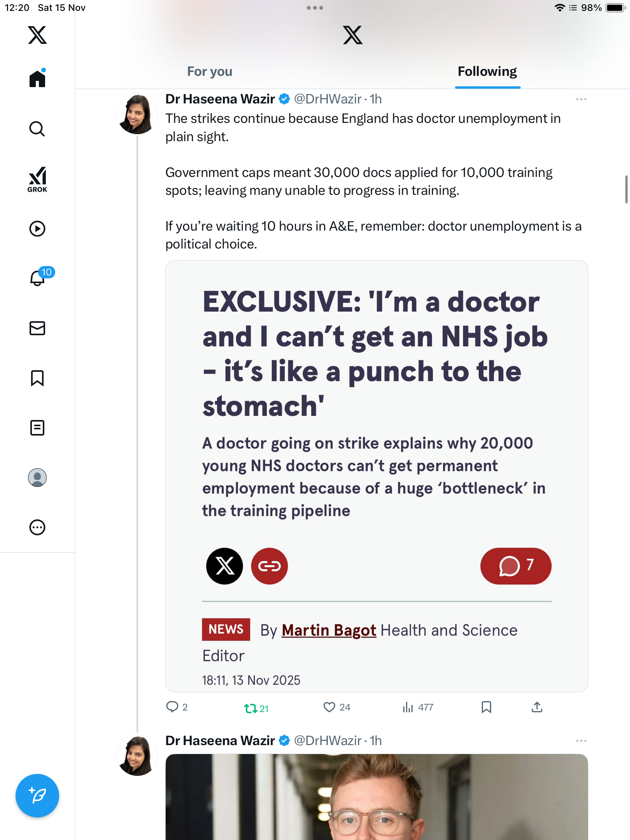Open the EXCLUSIVE article screenshot image
This screenshot has width=630, height=840.
(x=376, y=476)
